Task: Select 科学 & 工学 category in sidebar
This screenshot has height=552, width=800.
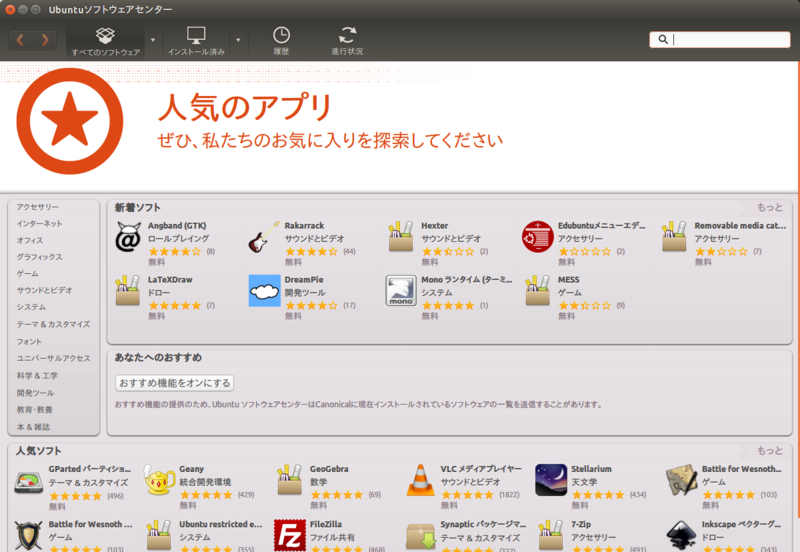Action: click(37, 375)
